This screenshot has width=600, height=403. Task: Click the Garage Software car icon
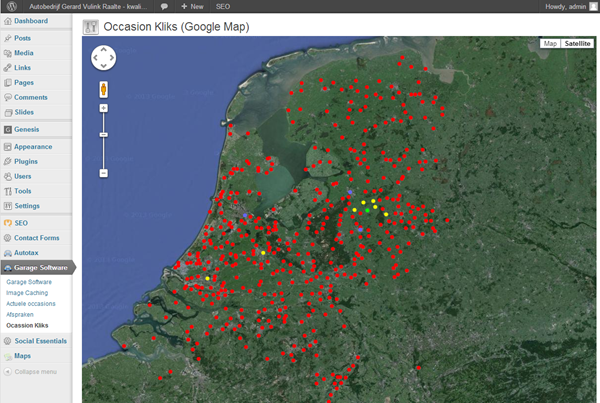8,268
